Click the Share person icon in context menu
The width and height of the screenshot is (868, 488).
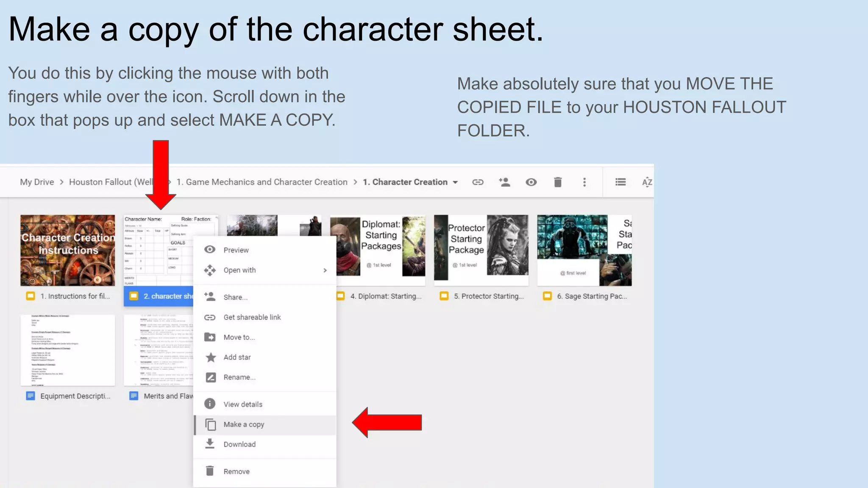[210, 297]
